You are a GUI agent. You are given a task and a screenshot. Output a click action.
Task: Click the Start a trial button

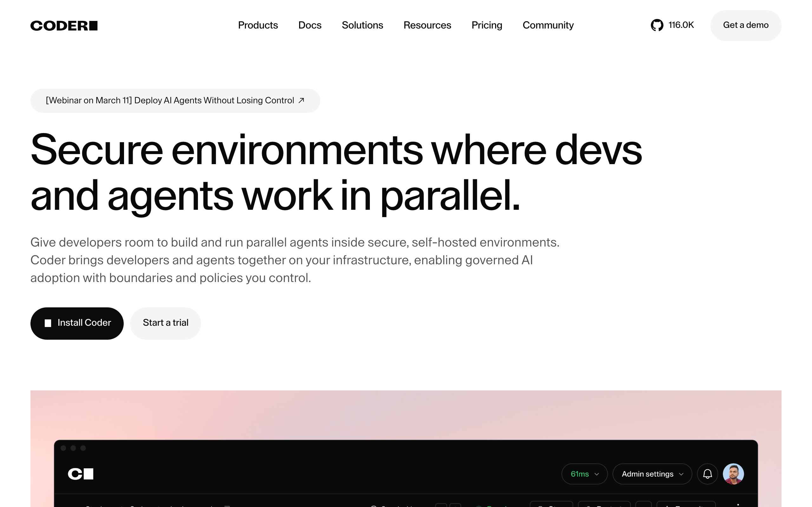coord(166,323)
